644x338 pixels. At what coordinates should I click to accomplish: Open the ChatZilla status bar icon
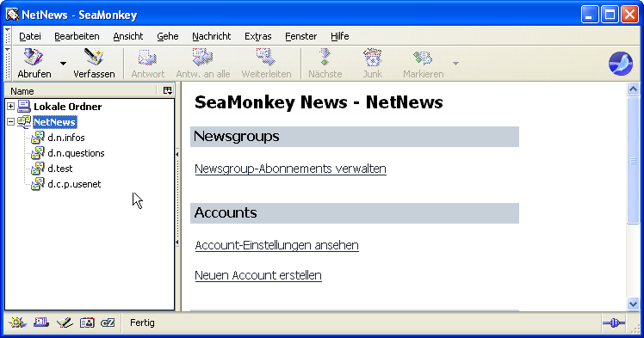[108, 323]
